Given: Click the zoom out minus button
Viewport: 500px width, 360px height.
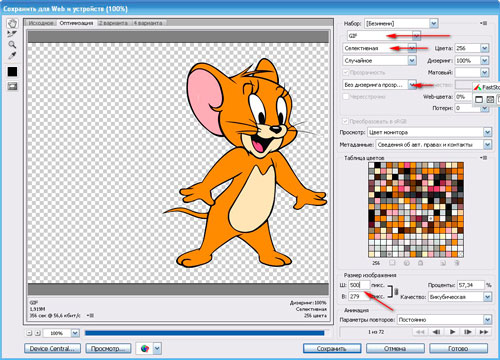Looking at the screenshot, I should (x=29, y=333).
